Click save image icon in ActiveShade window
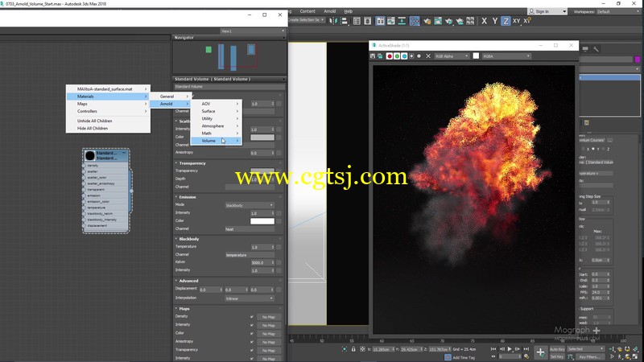Image resolution: width=644 pixels, height=362 pixels. click(373, 56)
